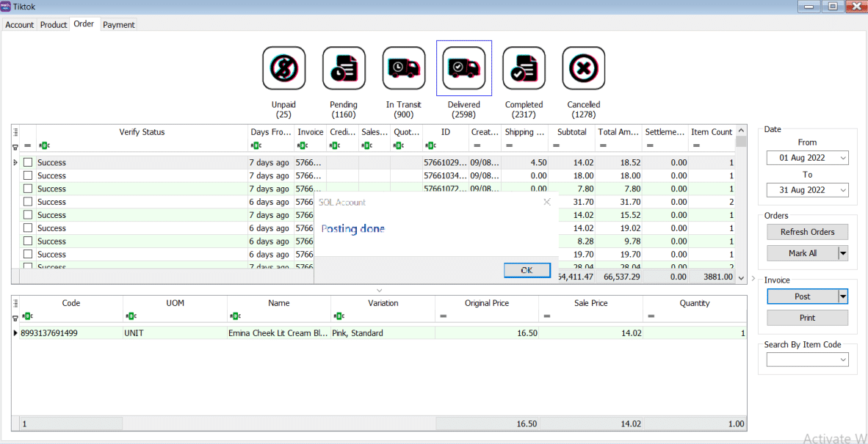The image size is (868, 444).
Task: Toggle the fourth order row checkbox
Action: (28, 202)
